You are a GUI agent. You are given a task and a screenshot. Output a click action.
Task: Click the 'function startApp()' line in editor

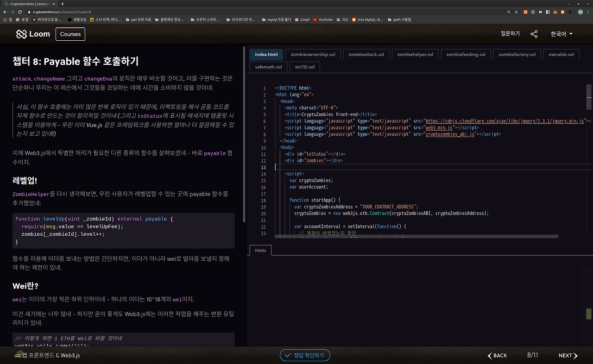pos(315,200)
